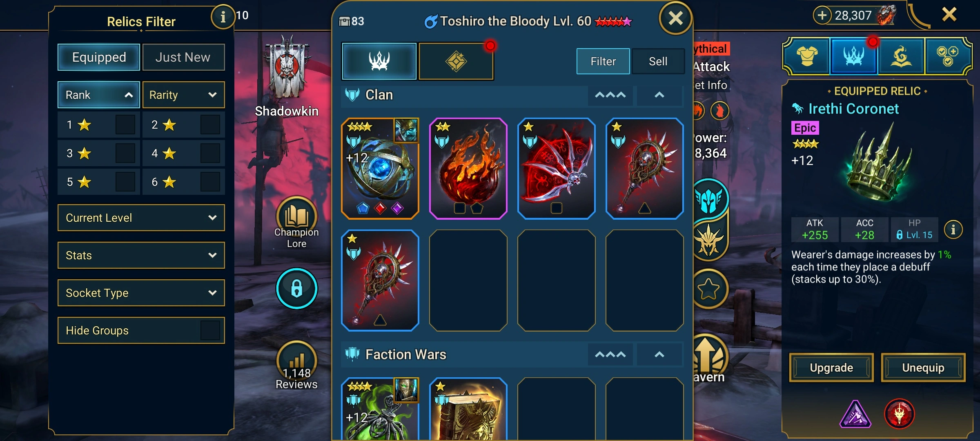Click the Upgrade button

pos(831,367)
